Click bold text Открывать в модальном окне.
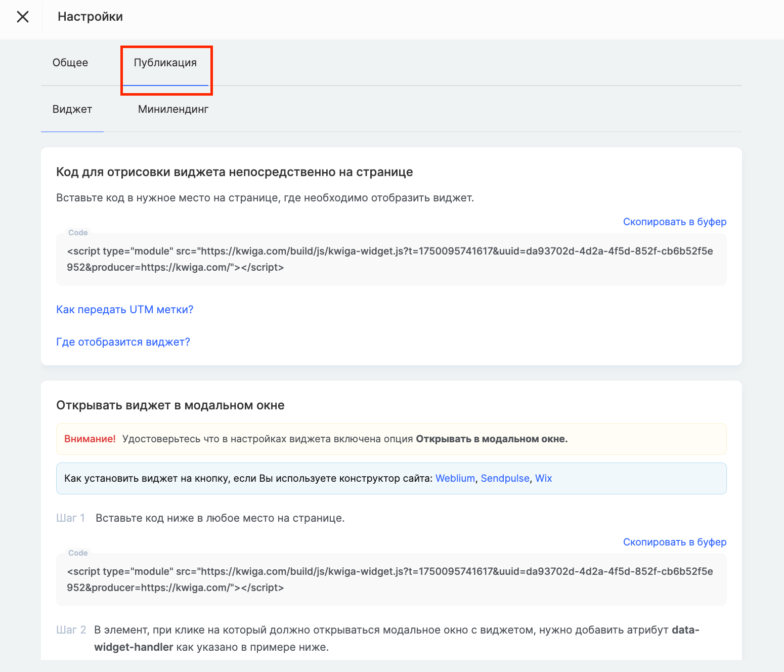Screen dimensions: 784x672 [x=492, y=439]
